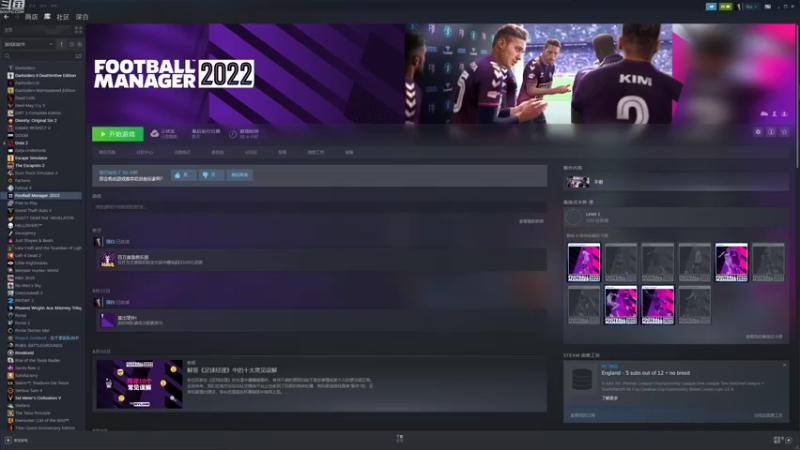Open the library collection filter dropdown
The height and width of the screenshot is (450, 800).
point(28,44)
